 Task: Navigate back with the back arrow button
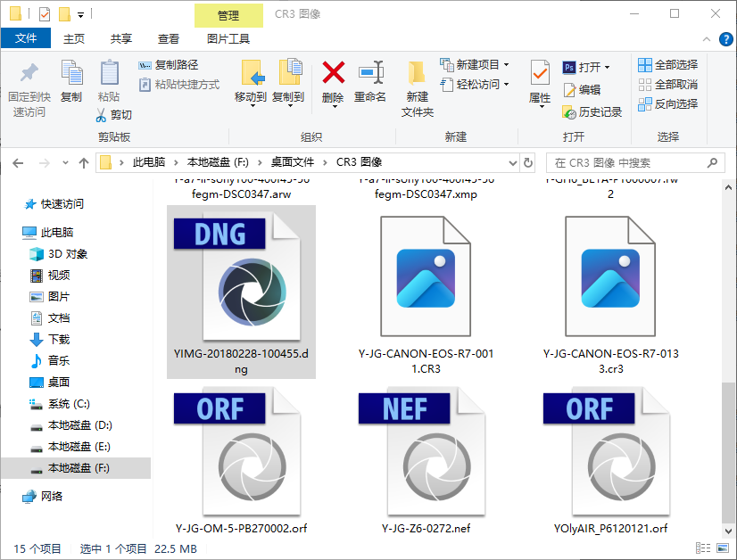20,163
